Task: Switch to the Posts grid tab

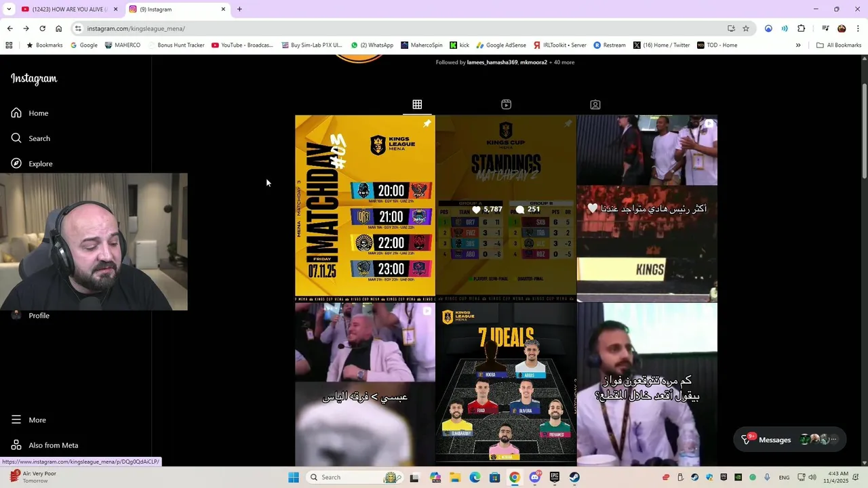Action: point(417,104)
